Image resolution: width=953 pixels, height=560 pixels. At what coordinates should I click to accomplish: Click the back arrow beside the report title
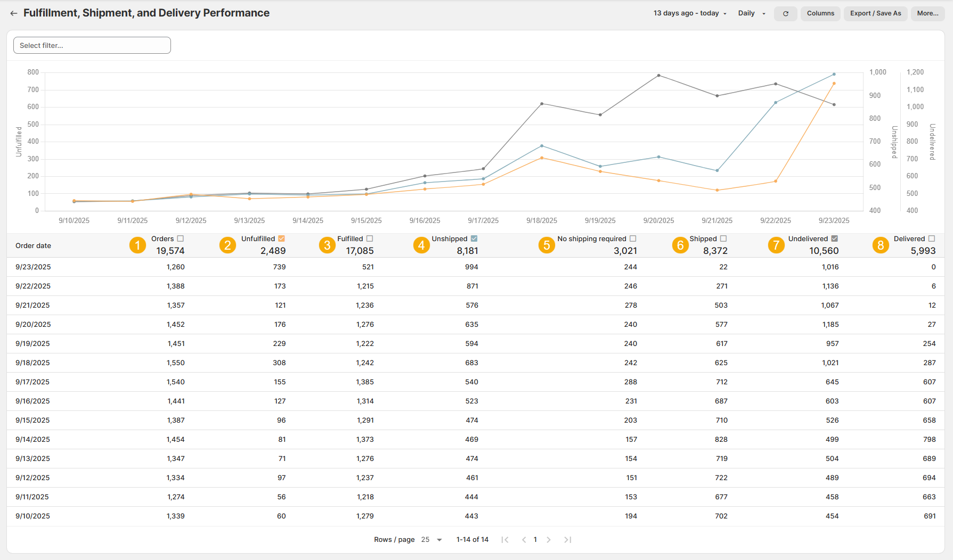14,13
